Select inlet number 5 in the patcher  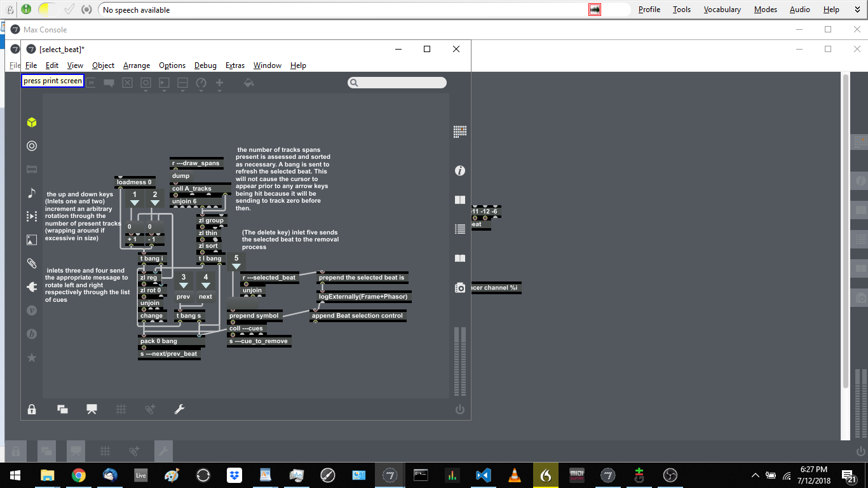[236, 262]
